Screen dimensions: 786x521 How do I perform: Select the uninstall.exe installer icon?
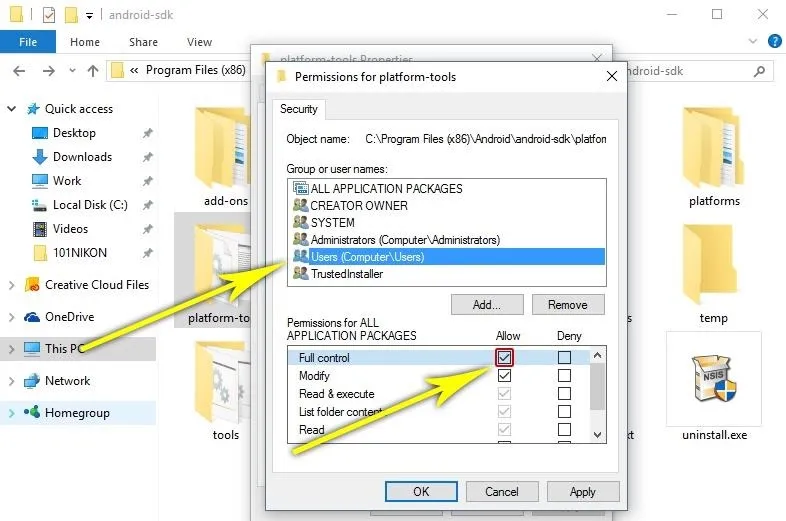coord(714,379)
